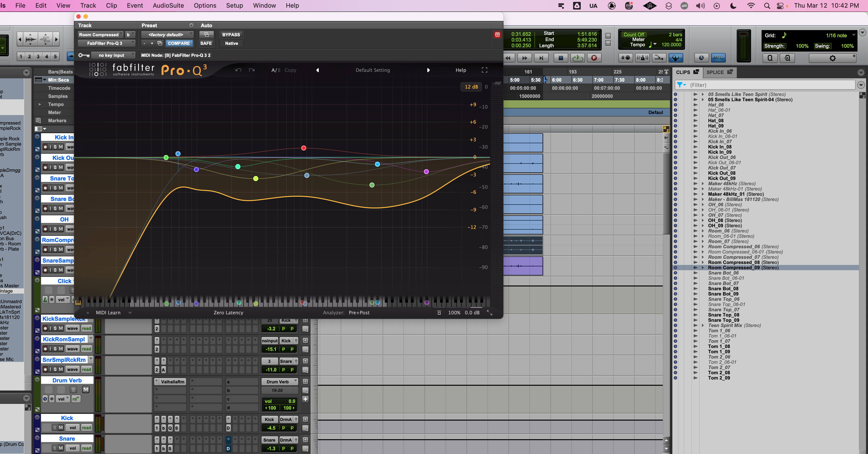Click the transport Play button
The width and height of the screenshot is (868, 454).
(578, 58)
